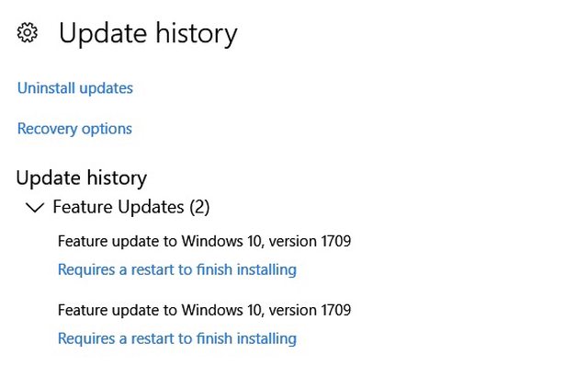Click version 1709 text in the last entry
The width and height of the screenshot is (588, 366).
tap(310, 310)
